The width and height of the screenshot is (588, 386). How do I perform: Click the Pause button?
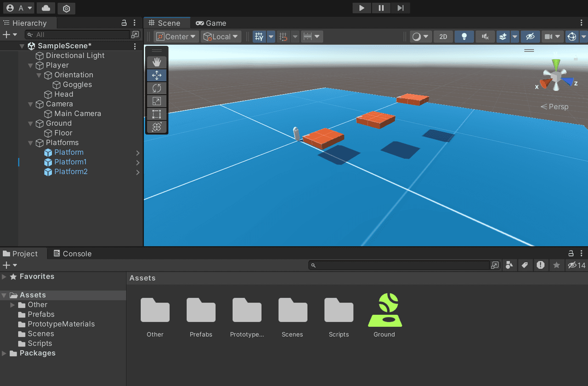coord(381,8)
